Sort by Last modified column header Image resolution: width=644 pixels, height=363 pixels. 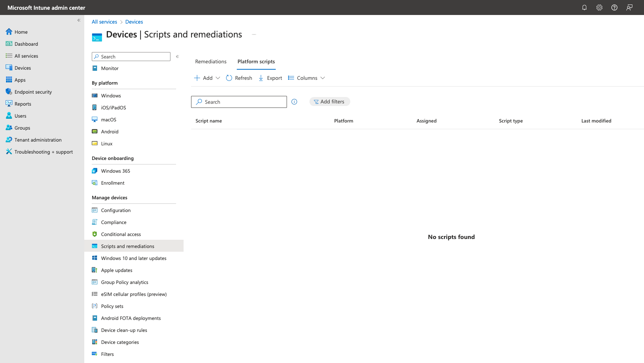pos(596,121)
